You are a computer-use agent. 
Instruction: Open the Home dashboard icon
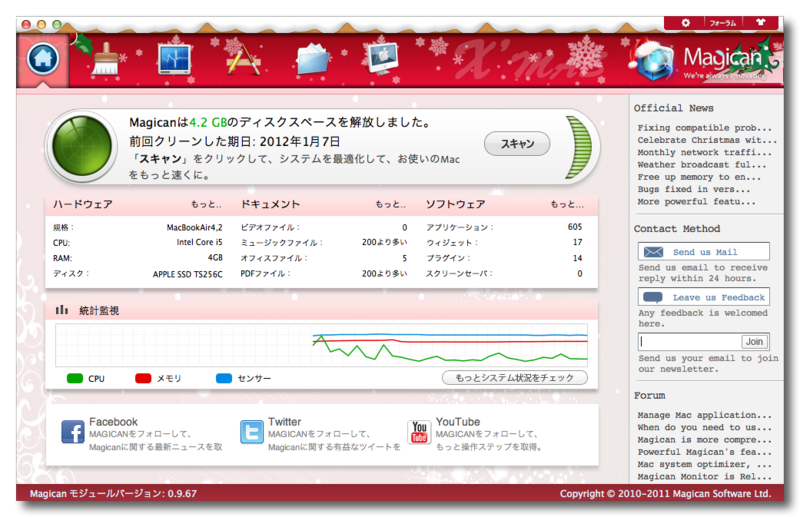pos(43,58)
